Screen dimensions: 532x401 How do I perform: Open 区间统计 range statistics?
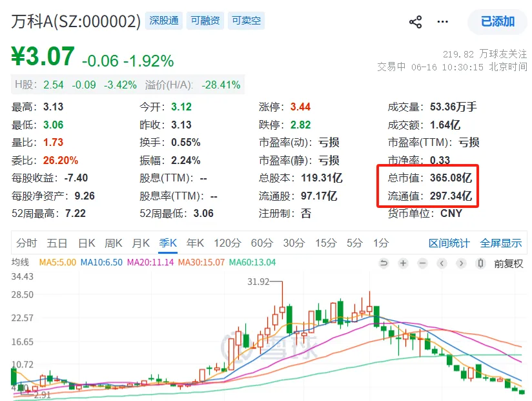(449, 243)
